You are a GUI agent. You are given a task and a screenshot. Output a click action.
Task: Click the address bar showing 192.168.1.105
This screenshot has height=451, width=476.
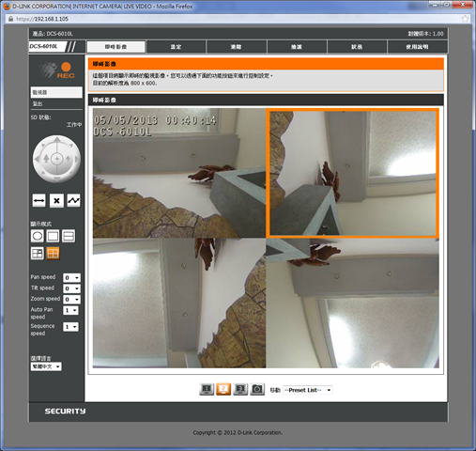pyautogui.click(x=235, y=19)
